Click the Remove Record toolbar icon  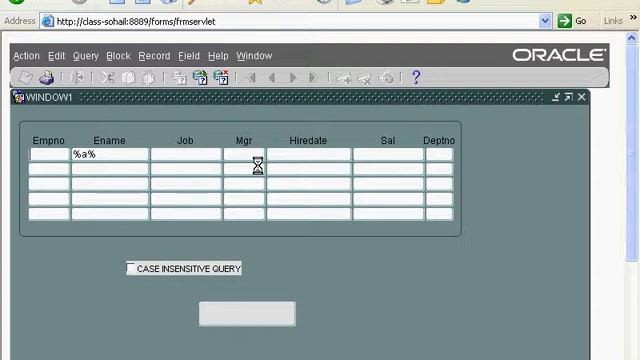click(364, 78)
